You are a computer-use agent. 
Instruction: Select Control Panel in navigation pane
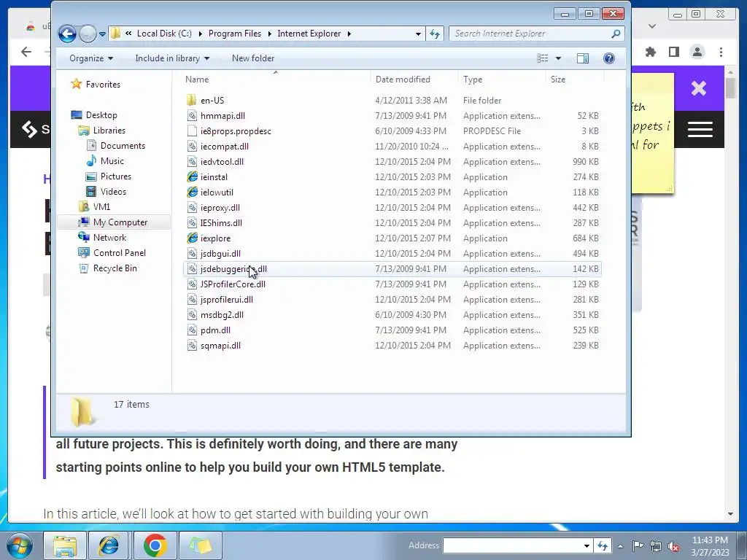pyautogui.click(x=119, y=253)
